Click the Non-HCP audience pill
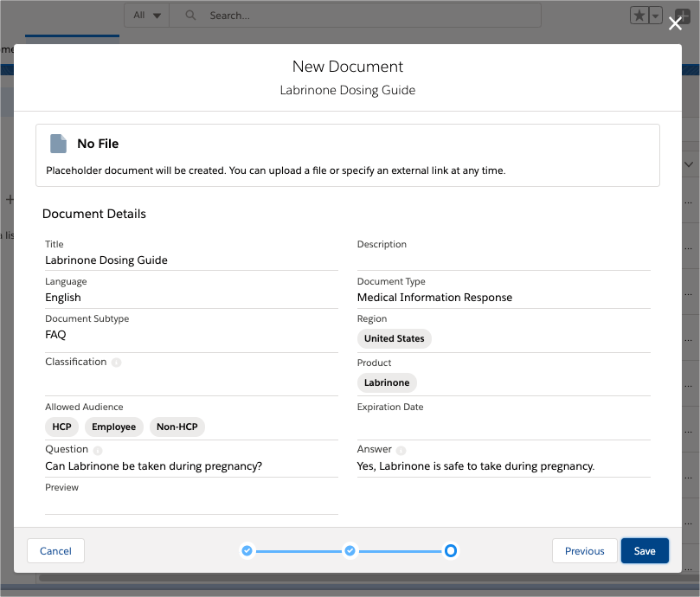Image resolution: width=700 pixels, height=597 pixels. coord(177,427)
